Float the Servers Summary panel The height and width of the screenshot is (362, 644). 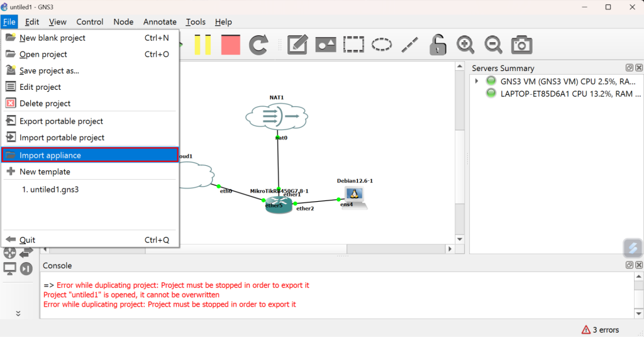[629, 68]
